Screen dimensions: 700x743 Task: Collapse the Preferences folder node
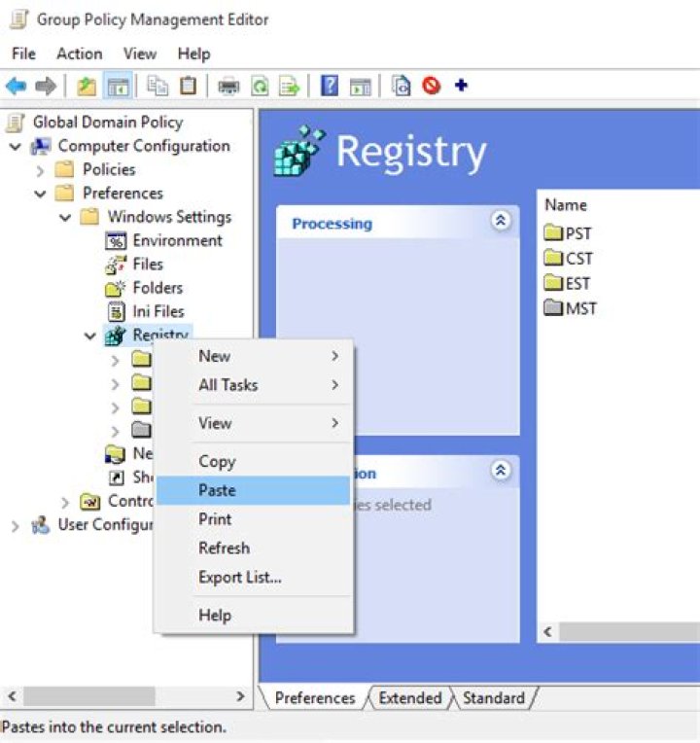pyautogui.click(x=40, y=194)
